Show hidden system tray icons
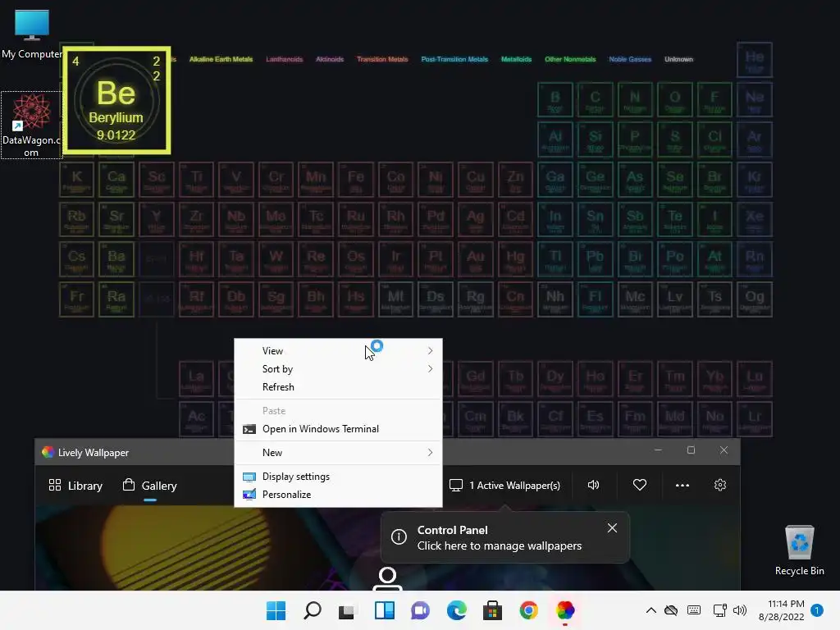This screenshot has height=630, width=840. point(651,610)
